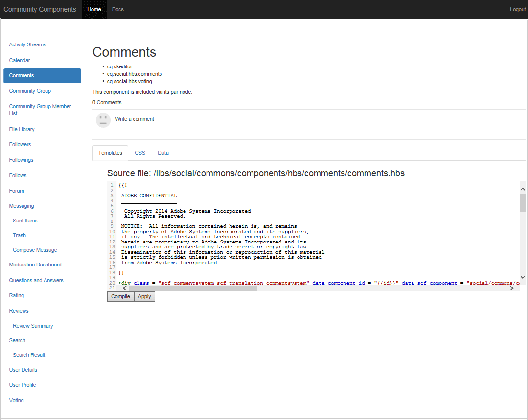Open Sent Items under Messaging
The width and height of the screenshot is (528, 420).
[25, 221]
